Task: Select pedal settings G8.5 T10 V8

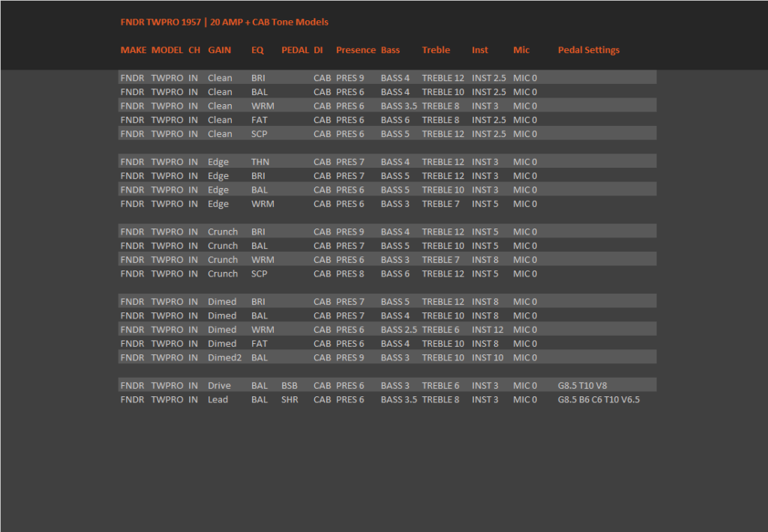Action: [582, 386]
